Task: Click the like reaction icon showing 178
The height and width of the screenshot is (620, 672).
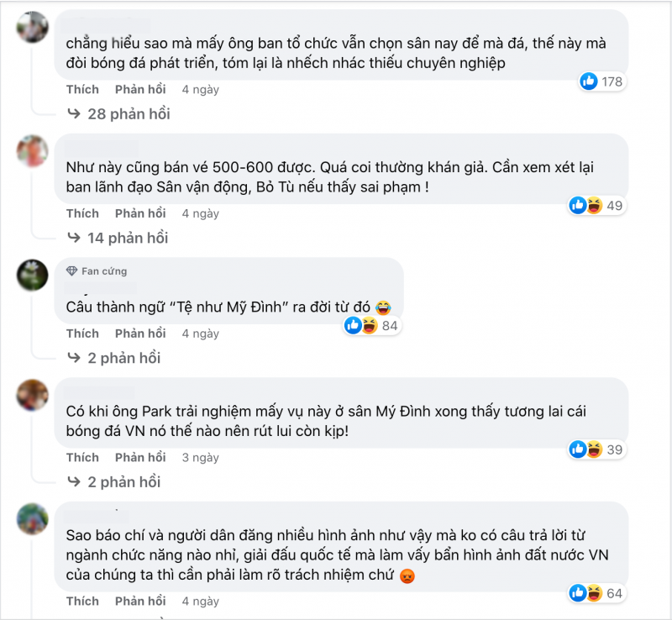Action: pyautogui.click(x=589, y=81)
